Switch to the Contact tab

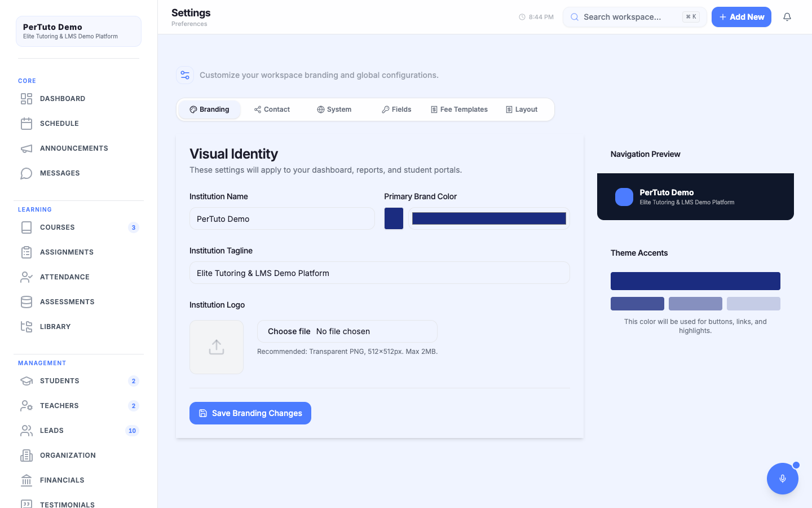272,110
